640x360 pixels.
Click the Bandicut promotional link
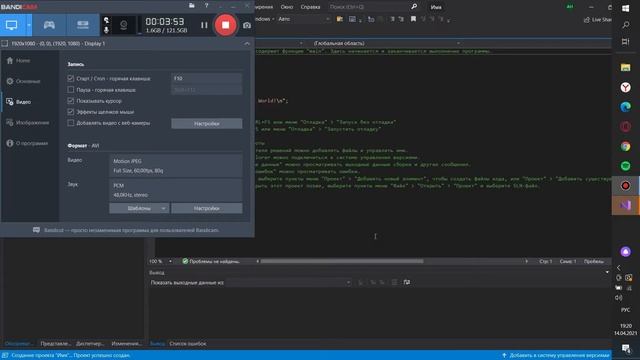[x=131, y=230]
